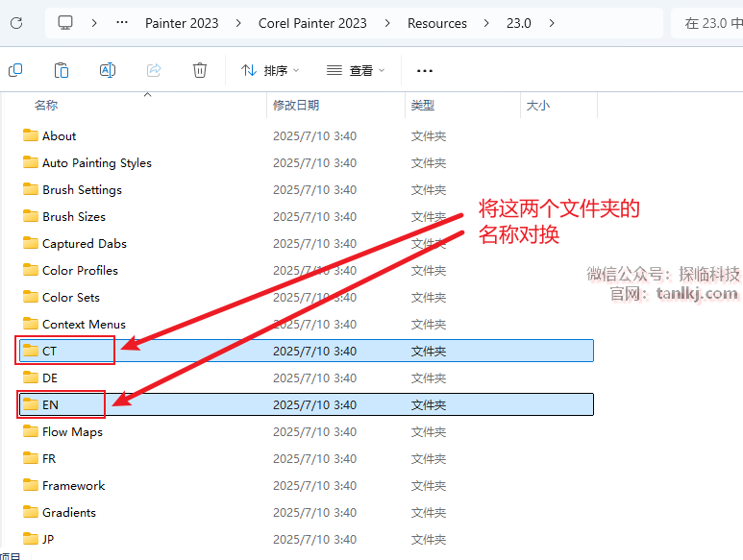Click the rename icon in toolbar
This screenshot has width=743, height=560.
[x=108, y=70]
